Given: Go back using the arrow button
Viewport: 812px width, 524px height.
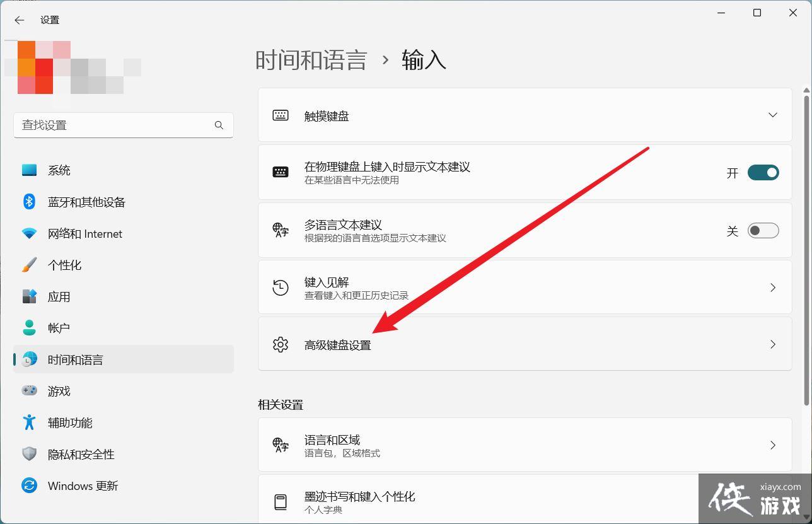Looking at the screenshot, I should pos(18,20).
